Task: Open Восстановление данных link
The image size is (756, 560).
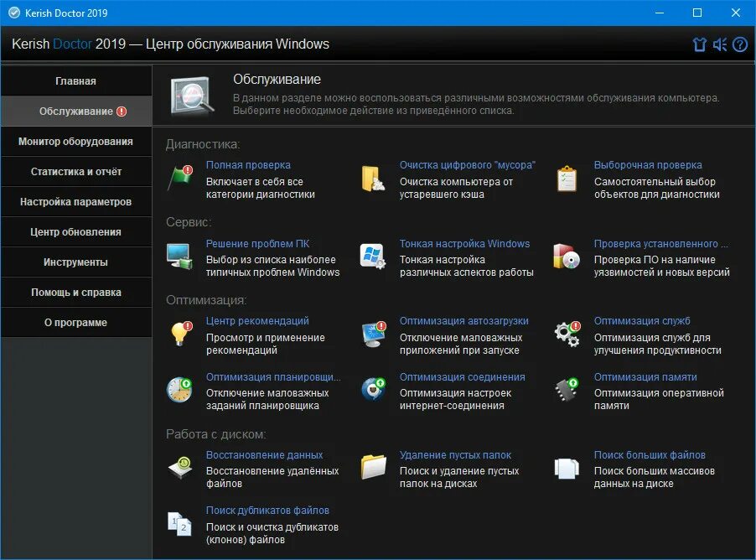Action: [264, 455]
